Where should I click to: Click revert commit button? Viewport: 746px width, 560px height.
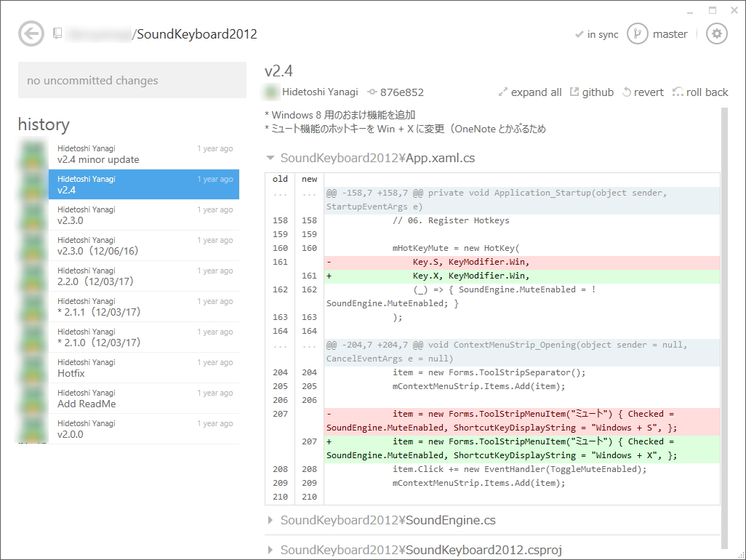click(643, 92)
